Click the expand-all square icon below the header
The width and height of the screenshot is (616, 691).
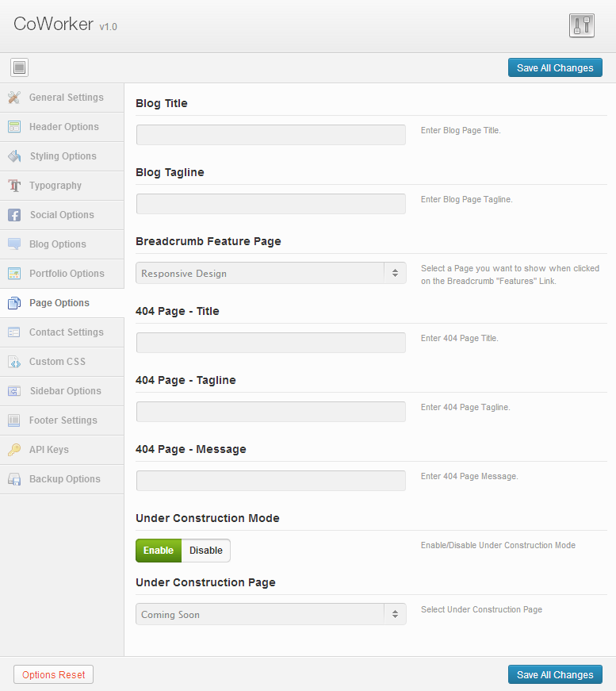[19, 67]
